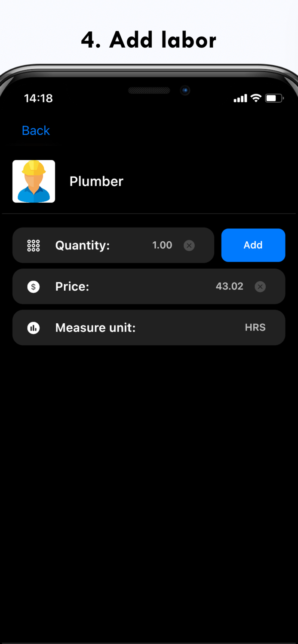
Task: Click the 1.00 quantity value
Action: click(x=162, y=245)
